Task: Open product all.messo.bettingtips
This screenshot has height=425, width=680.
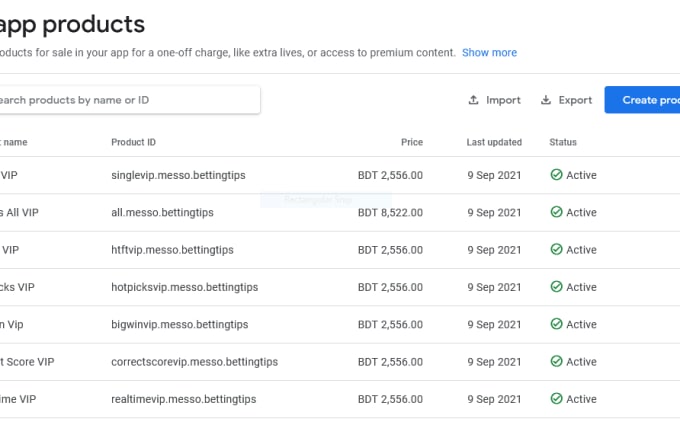Action: click(x=162, y=212)
